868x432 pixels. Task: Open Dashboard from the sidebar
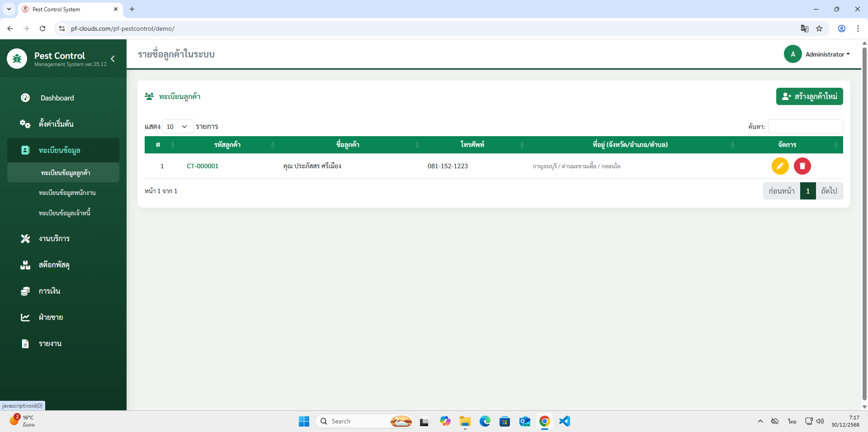57,98
